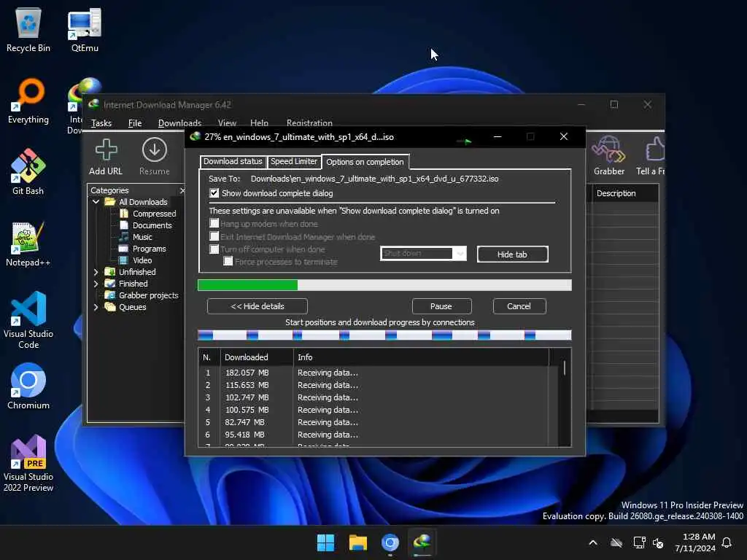The width and height of the screenshot is (747, 560).
Task: Open the Tasks menu
Action: (x=101, y=123)
